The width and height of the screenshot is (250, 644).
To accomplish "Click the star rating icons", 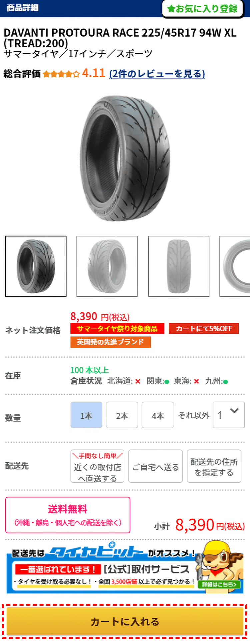I will coord(61,74).
